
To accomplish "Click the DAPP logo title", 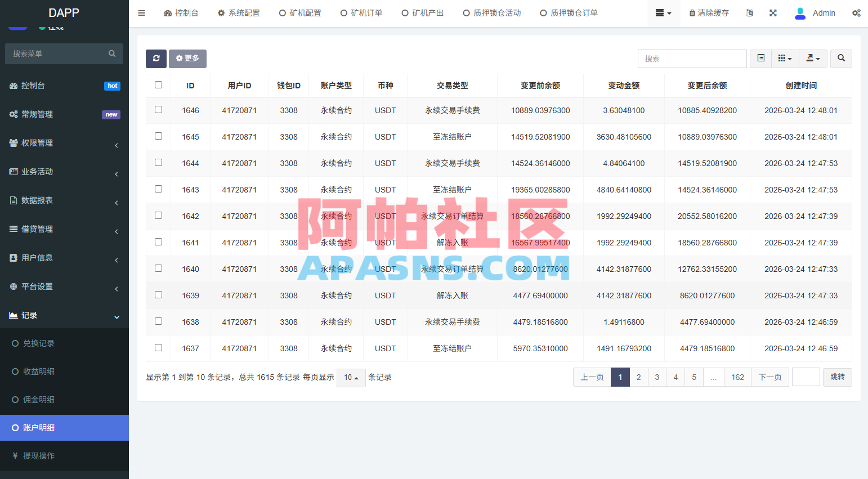I will pos(64,13).
